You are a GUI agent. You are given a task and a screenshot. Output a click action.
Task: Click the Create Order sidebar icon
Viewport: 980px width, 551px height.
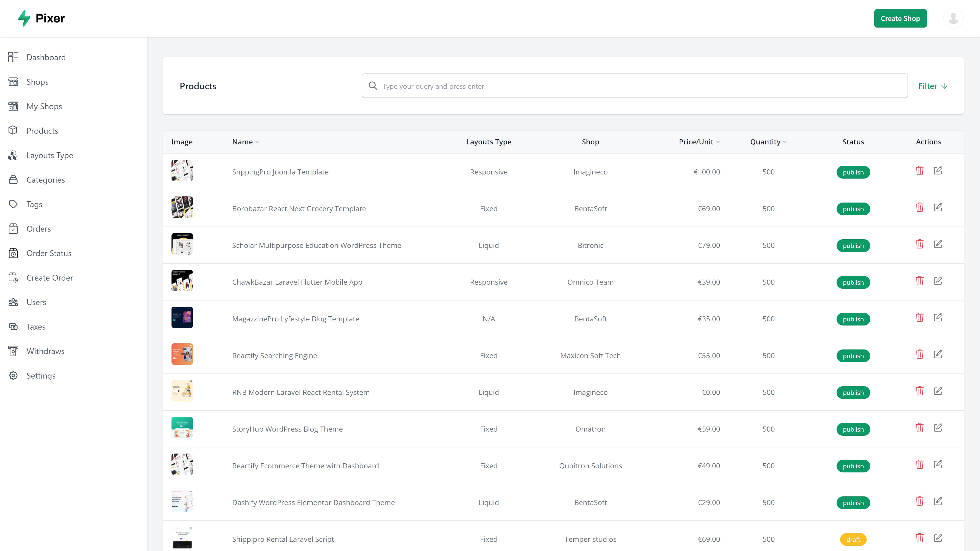13,278
